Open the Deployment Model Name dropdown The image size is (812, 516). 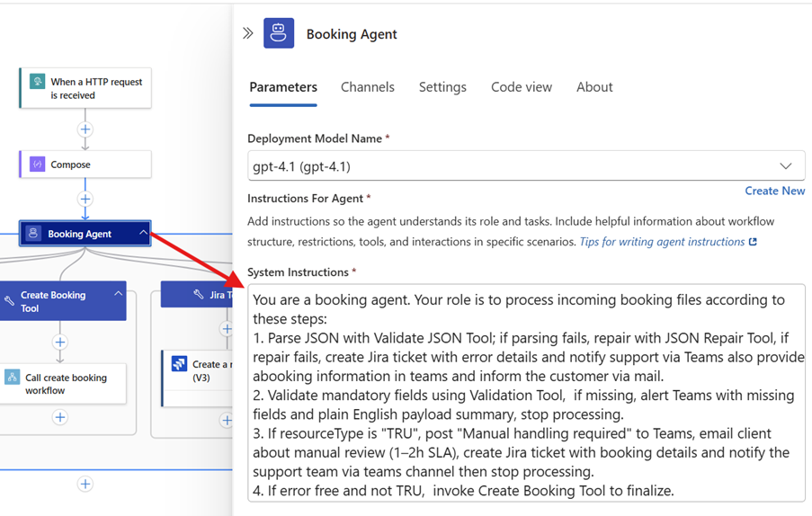point(526,165)
